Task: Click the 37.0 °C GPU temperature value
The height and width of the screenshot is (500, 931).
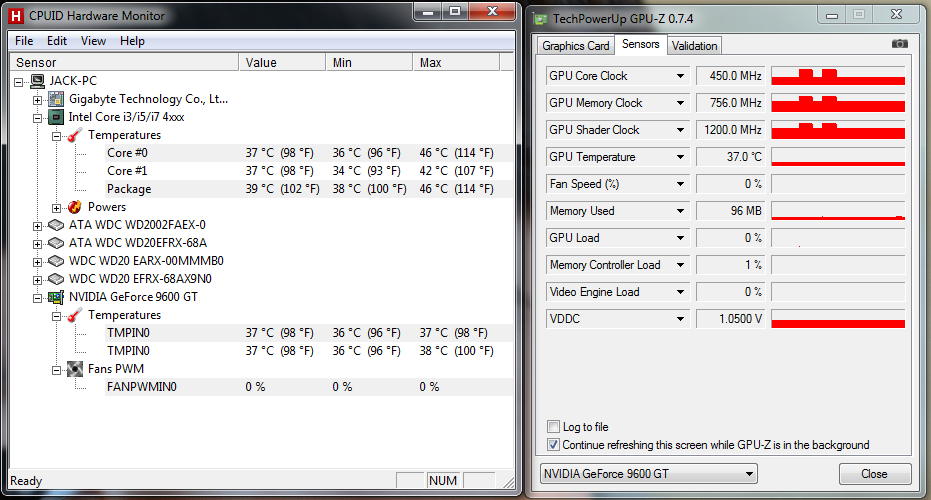Action: [x=730, y=157]
